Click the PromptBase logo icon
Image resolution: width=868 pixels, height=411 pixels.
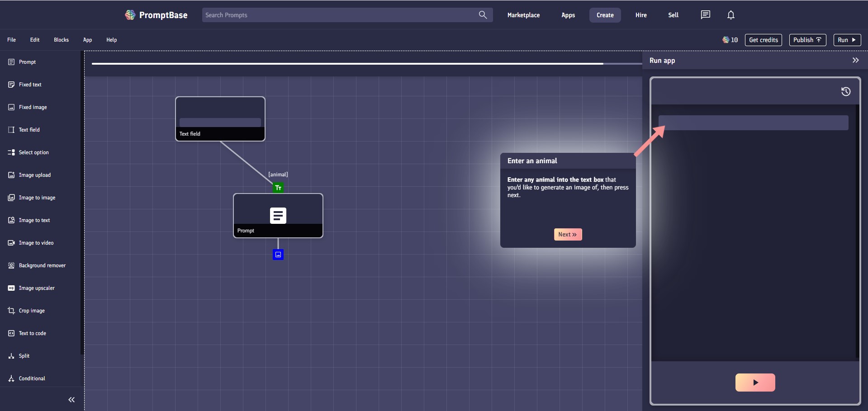130,15
